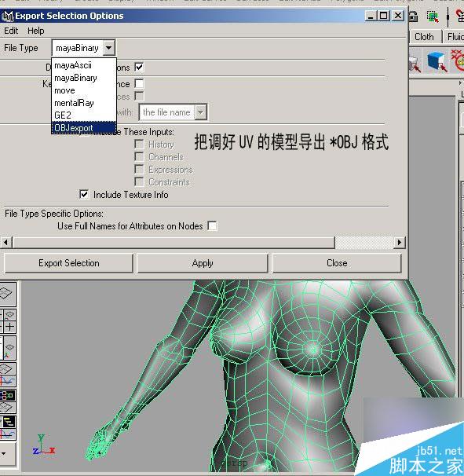Open the Help menu of the dialog
The height and width of the screenshot is (476, 464).
coord(36,31)
